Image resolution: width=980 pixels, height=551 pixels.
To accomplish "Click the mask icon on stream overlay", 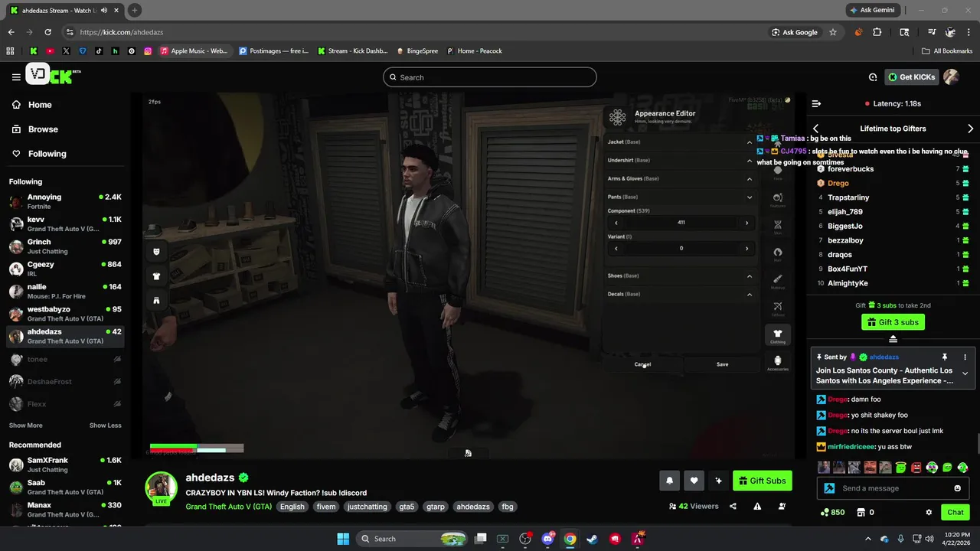I will [x=156, y=252].
